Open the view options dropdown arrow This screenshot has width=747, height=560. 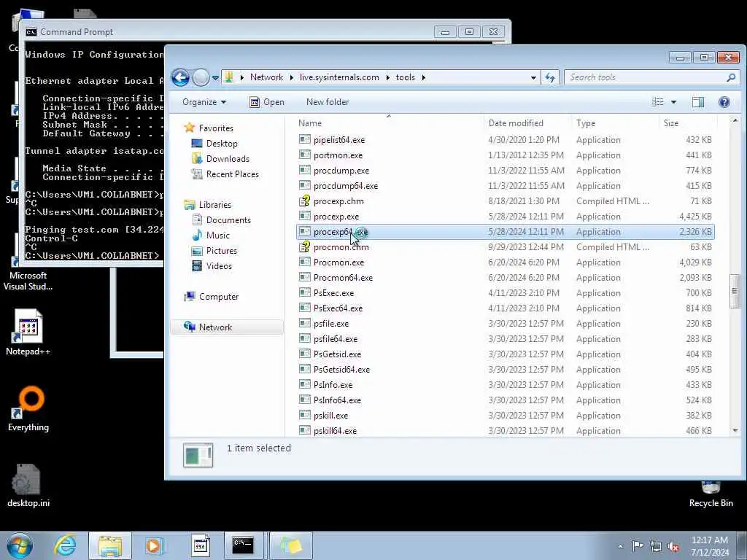pyautogui.click(x=673, y=102)
